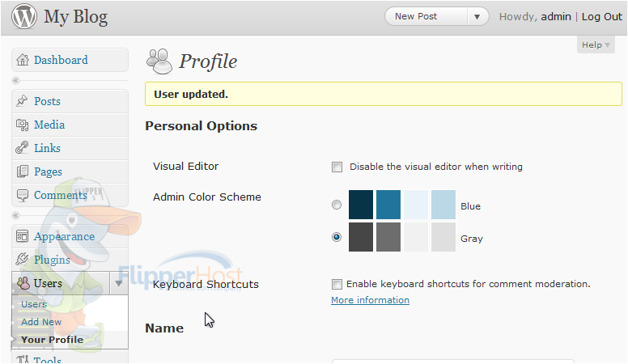Collapse menu using arrow below Dashboard

(15, 81)
